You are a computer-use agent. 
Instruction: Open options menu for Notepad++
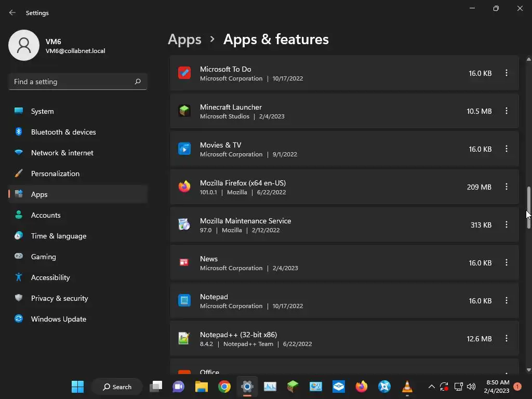[506, 339]
